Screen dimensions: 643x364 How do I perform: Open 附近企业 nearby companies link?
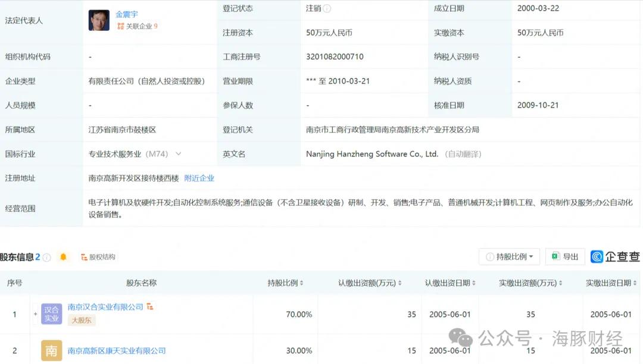(199, 178)
